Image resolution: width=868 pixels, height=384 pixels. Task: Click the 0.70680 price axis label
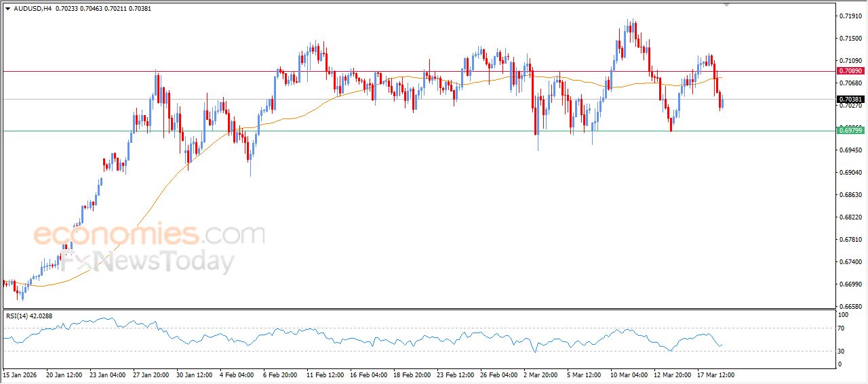point(850,83)
